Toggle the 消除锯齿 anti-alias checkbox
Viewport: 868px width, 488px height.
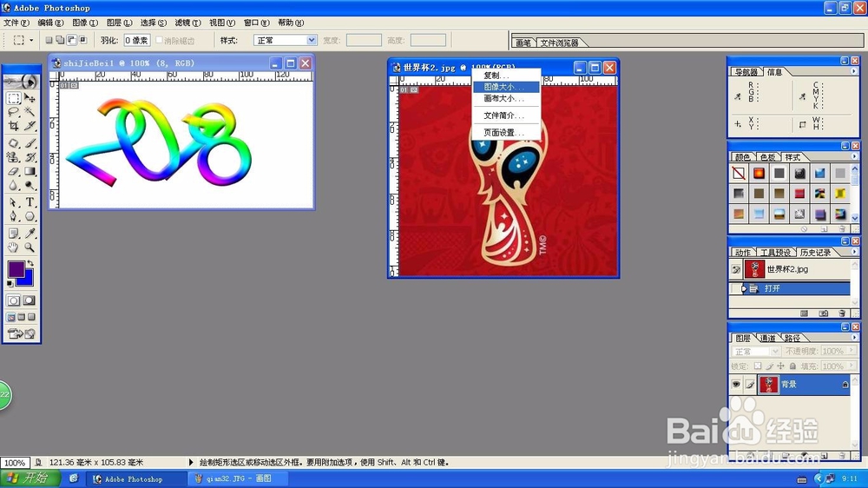(159, 40)
